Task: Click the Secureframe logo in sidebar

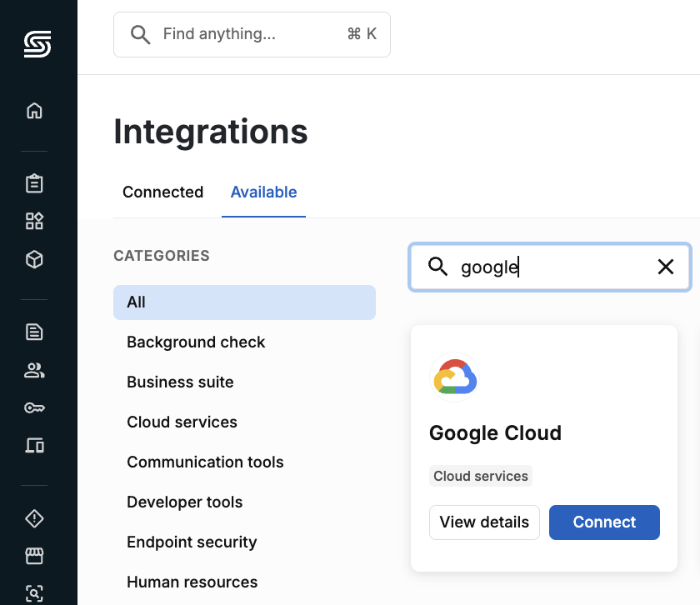Action: [x=37, y=44]
